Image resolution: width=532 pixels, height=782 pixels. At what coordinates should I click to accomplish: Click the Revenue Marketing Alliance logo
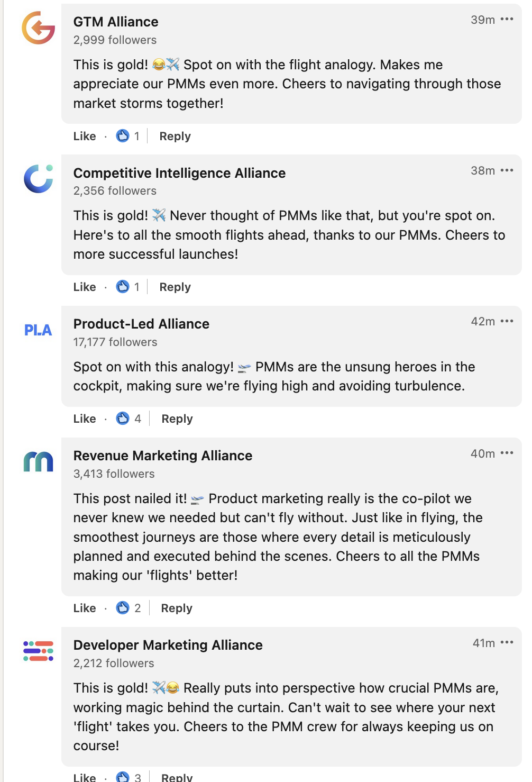38,461
